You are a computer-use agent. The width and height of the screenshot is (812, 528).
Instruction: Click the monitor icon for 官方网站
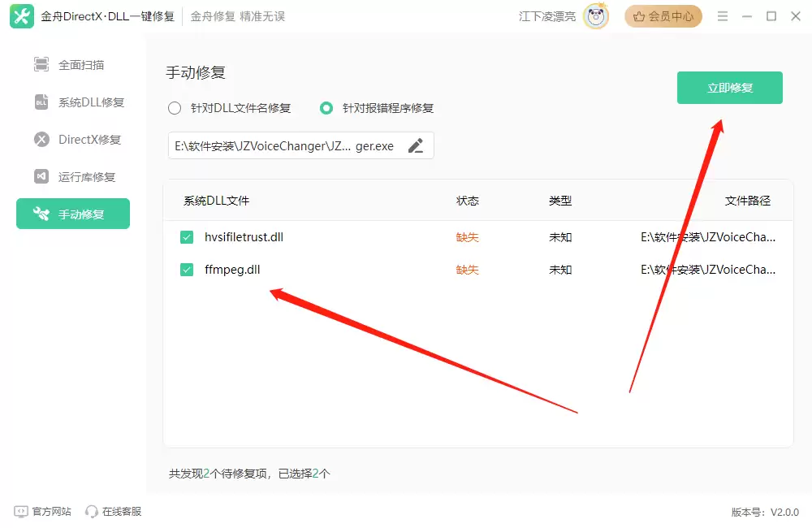point(21,512)
